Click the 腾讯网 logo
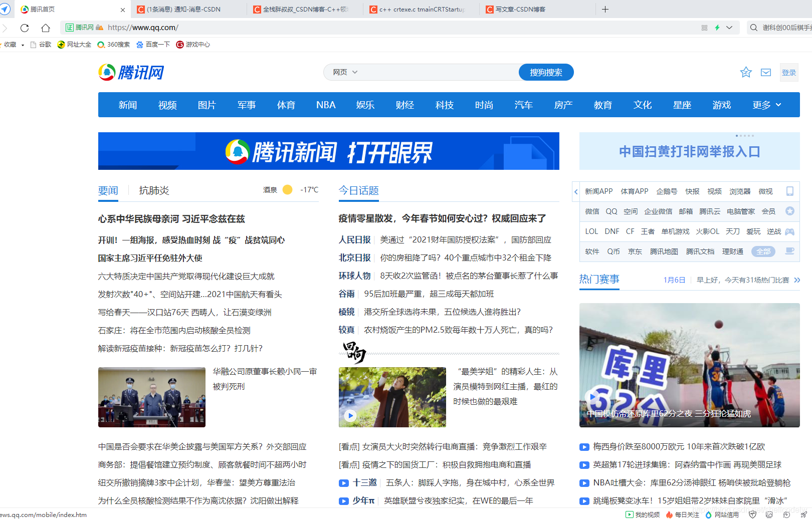Image resolution: width=812 pixels, height=519 pixels. [x=131, y=72]
